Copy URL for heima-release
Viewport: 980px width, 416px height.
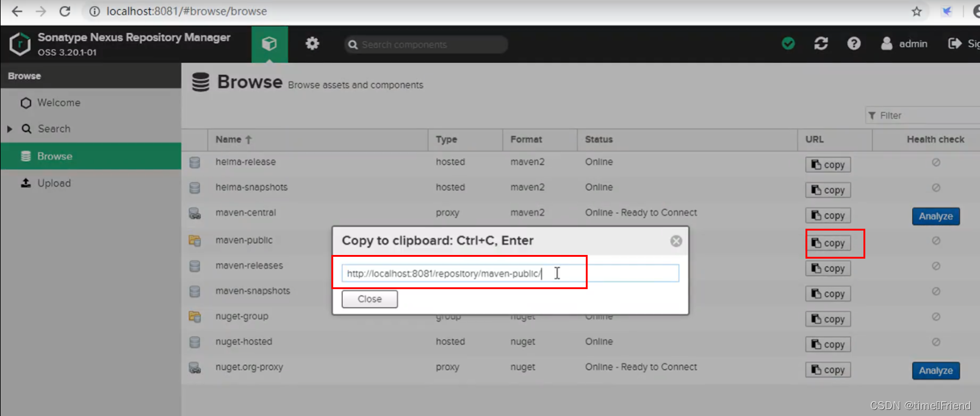coord(828,165)
